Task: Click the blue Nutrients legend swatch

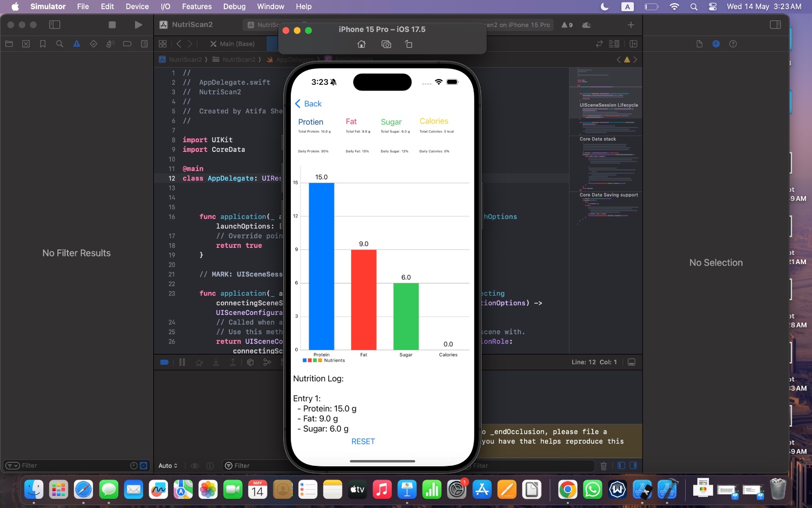Action: [304, 360]
